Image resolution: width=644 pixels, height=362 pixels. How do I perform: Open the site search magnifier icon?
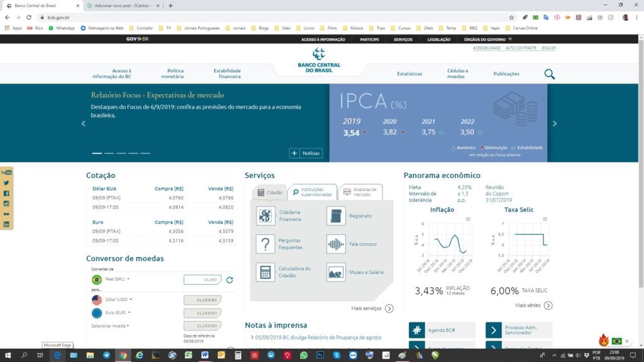(x=549, y=74)
